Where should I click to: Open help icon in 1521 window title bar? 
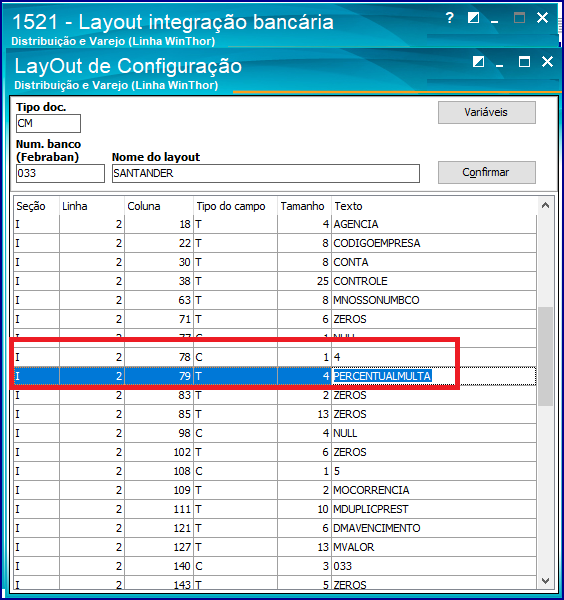(450, 18)
